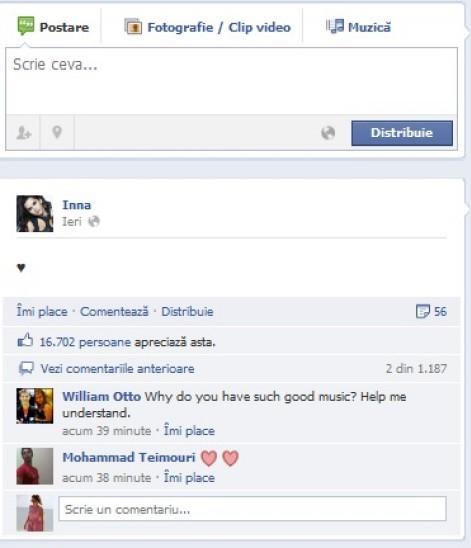This screenshot has width=471, height=548.
Task: Click the photo icon next to Fotografie
Action: coord(133,27)
